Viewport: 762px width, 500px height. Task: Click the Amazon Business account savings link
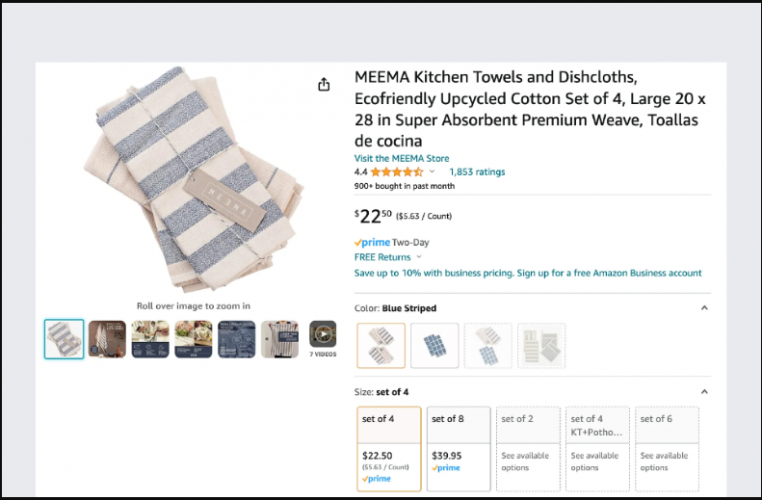(x=528, y=273)
